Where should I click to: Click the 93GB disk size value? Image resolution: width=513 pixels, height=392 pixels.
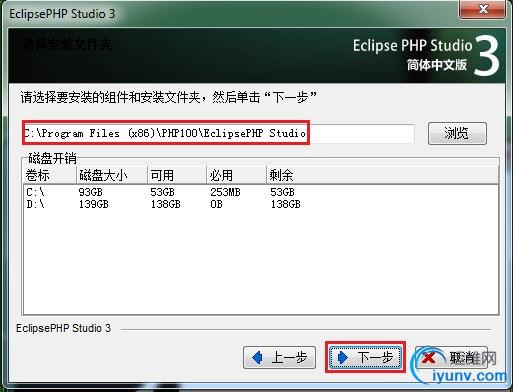coord(90,192)
